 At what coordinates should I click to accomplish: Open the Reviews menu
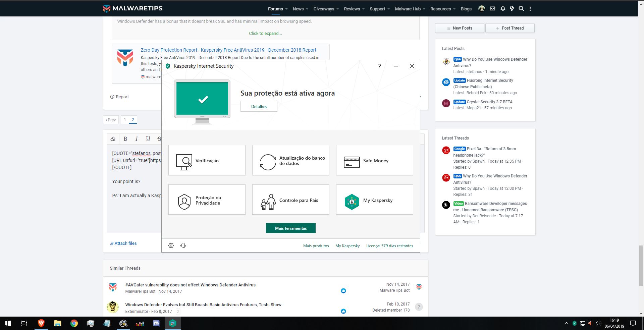tap(352, 9)
